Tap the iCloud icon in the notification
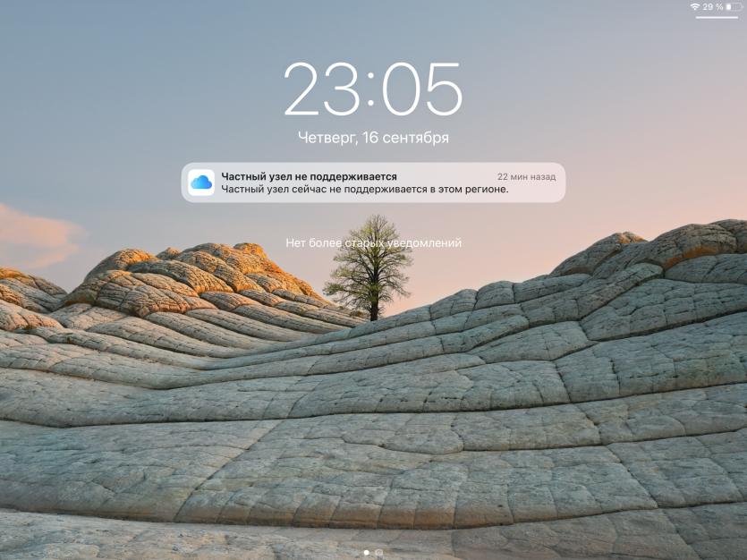This screenshot has height=560, width=747. [201, 182]
